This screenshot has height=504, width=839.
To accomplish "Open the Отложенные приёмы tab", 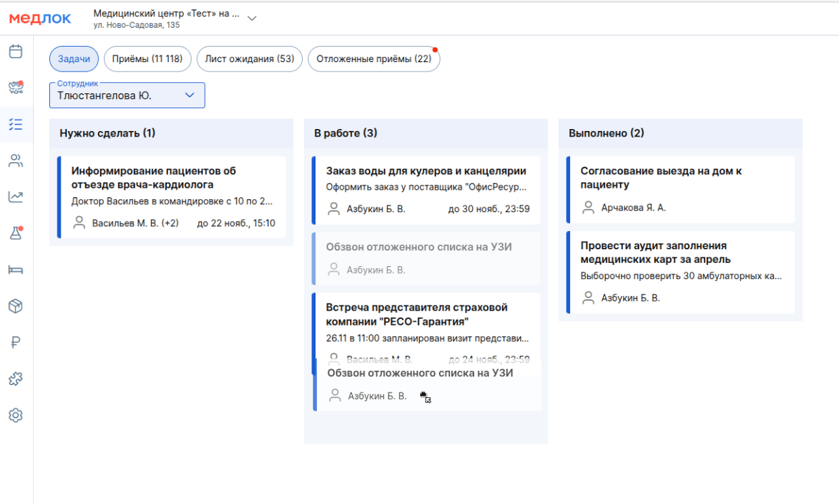I will (374, 59).
